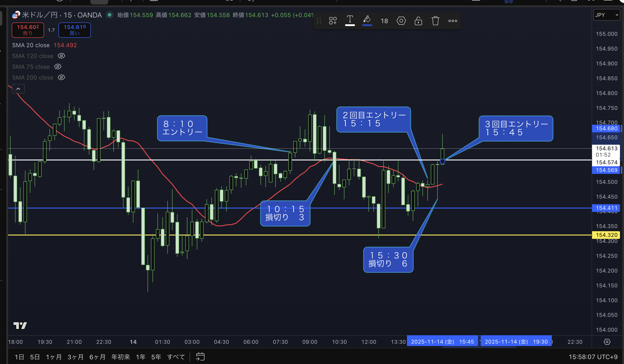Open go-to-date calendar icon

coord(200,357)
